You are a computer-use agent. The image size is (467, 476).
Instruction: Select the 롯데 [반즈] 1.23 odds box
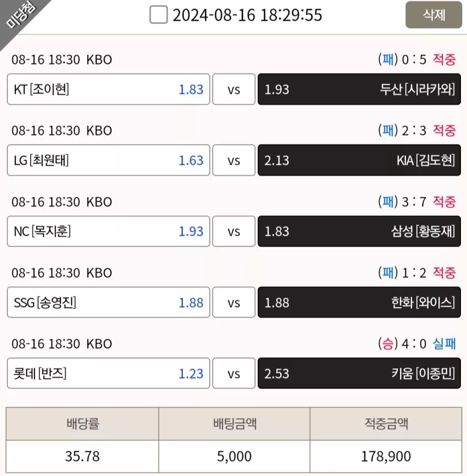coord(108,373)
